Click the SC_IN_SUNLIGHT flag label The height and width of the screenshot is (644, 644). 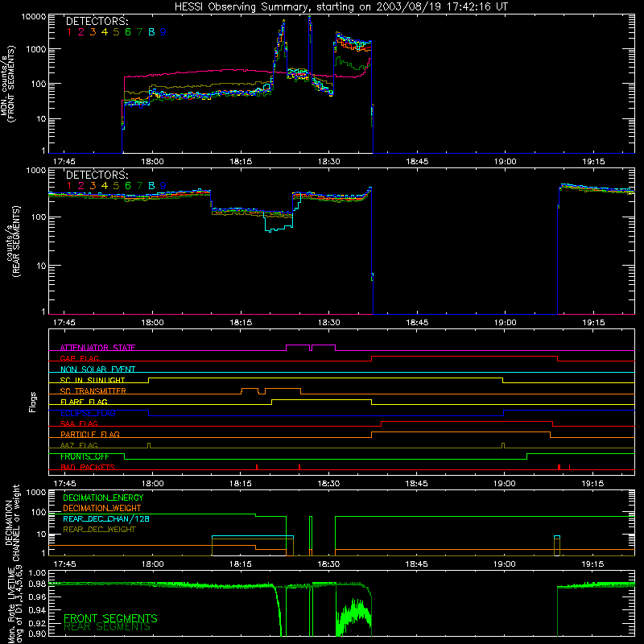[93, 380]
